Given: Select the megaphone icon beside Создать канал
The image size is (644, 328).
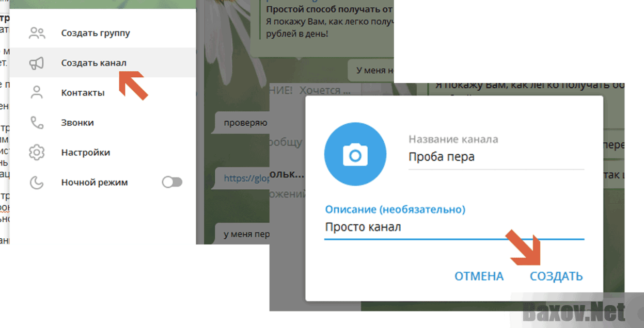Looking at the screenshot, I should pyautogui.click(x=37, y=62).
